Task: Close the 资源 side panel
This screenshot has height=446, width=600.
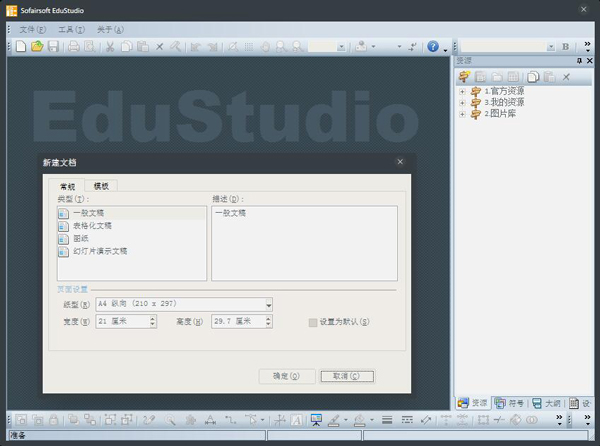Action: 590,61
